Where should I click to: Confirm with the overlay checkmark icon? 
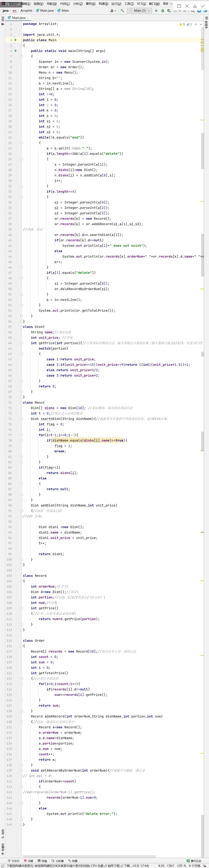click(x=203, y=6)
